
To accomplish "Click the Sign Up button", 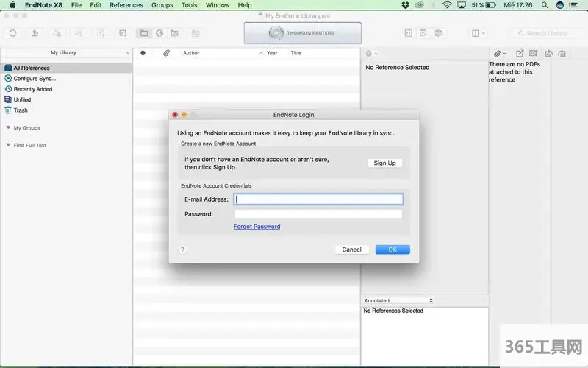I will pos(384,163).
